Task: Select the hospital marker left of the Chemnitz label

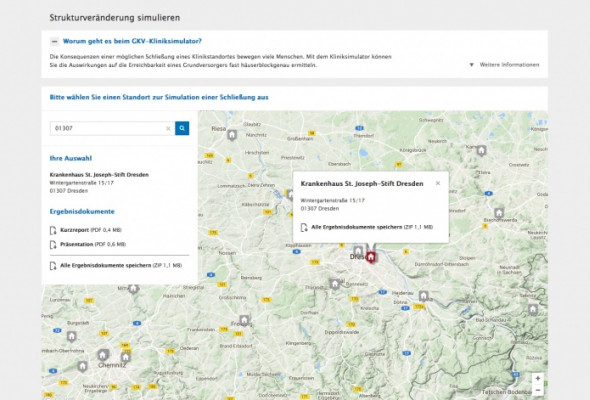Action: (x=82, y=366)
